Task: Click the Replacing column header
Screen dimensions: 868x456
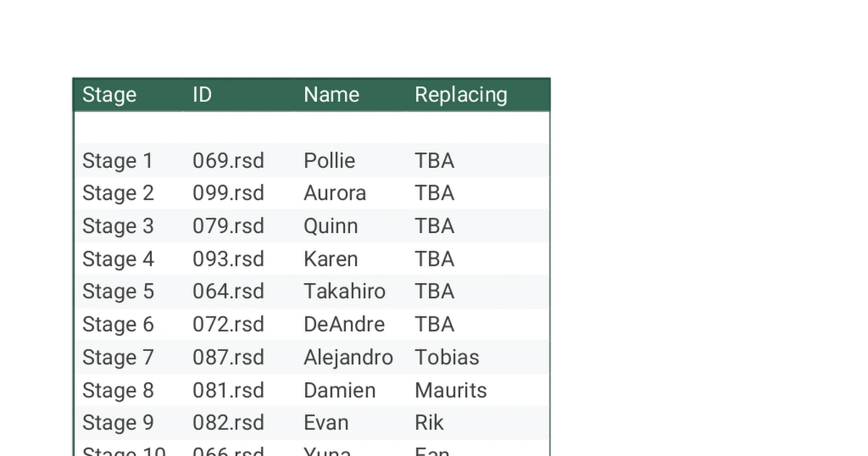Action: [x=461, y=95]
